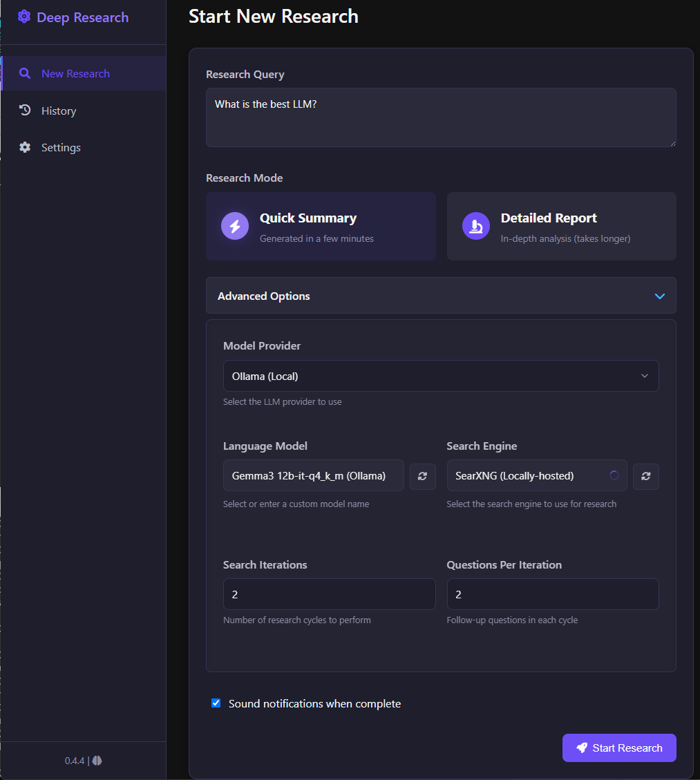Open the Search Engine SearXNG selector
This screenshot has width=700, height=780.
(537, 475)
